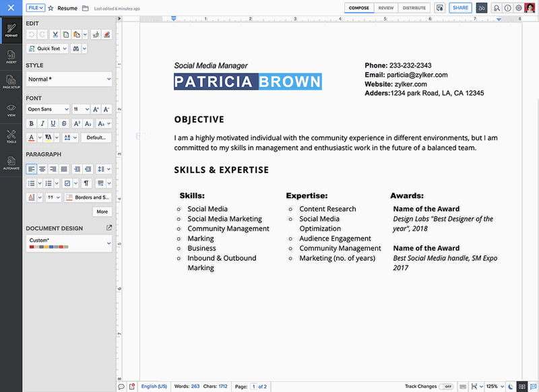
Task: Open the Open Sans font dropdown
Action: (48, 109)
